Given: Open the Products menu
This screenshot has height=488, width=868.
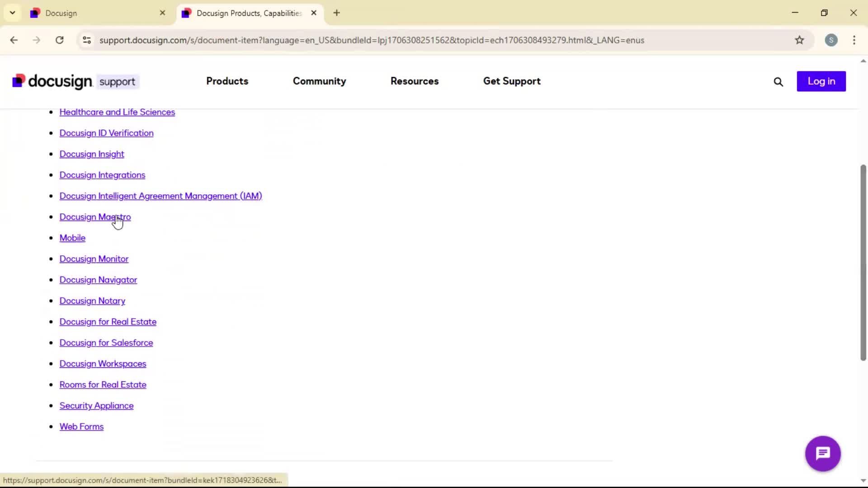Looking at the screenshot, I should pyautogui.click(x=227, y=81).
